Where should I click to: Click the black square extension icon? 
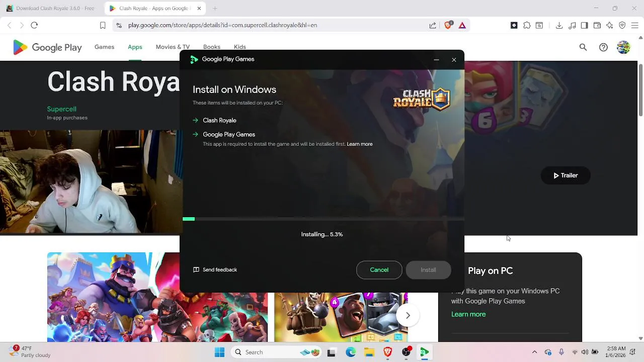pyautogui.click(x=514, y=25)
